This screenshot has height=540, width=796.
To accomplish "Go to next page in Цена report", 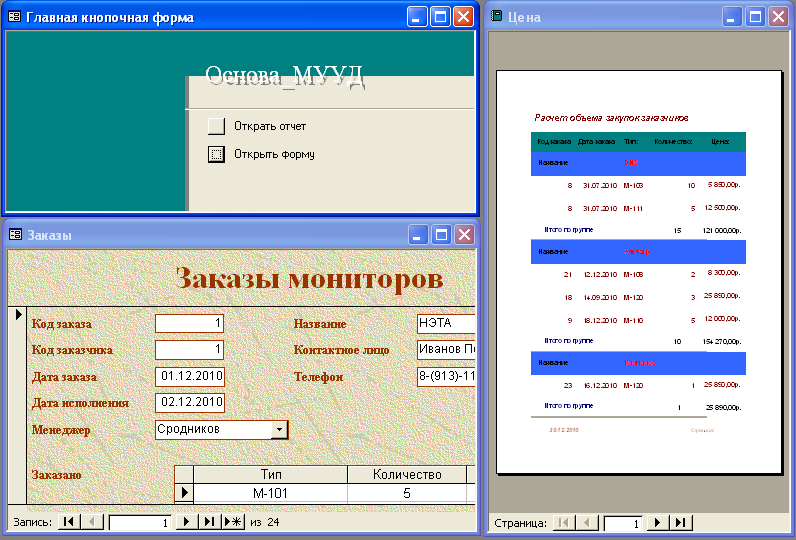I will tap(657, 523).
